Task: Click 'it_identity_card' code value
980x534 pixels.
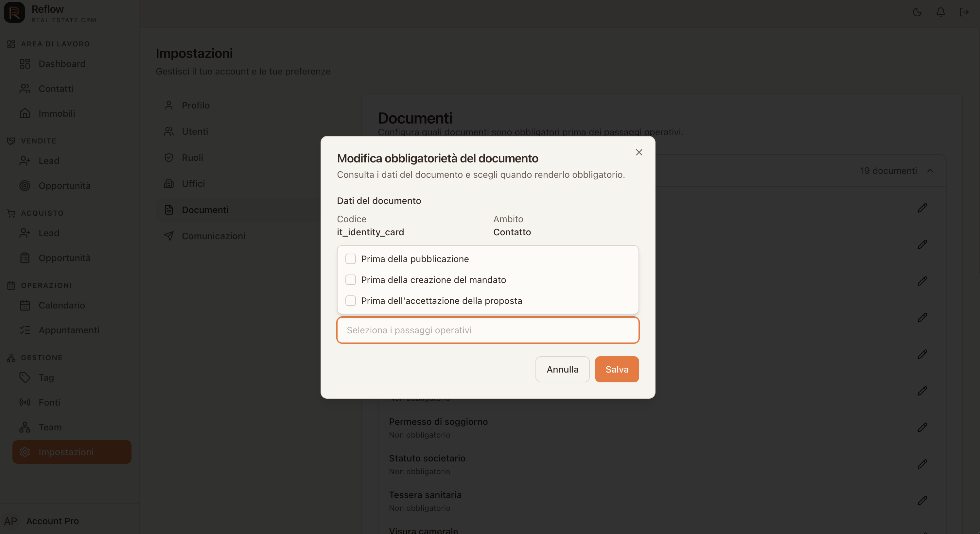Action: click(x=370, y=232)
